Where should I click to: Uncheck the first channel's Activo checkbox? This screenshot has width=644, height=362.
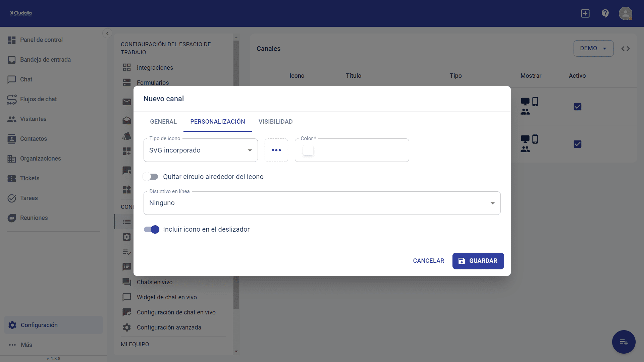coord(577,107)
